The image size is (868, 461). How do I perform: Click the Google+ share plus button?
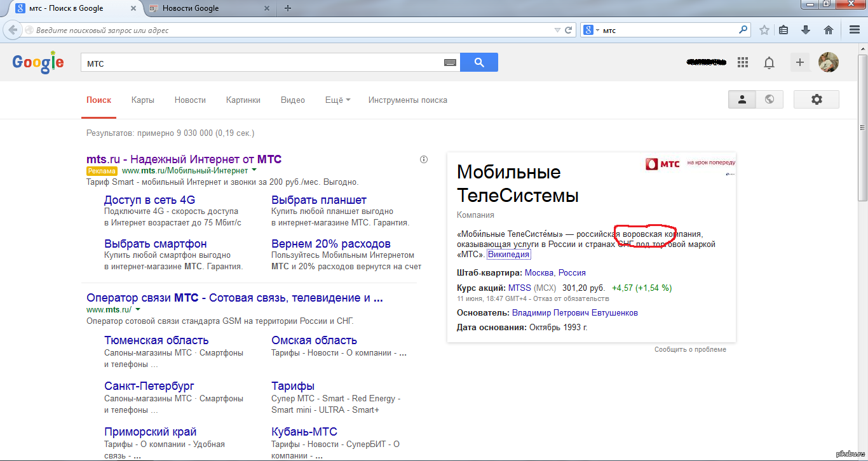pyautogui.click(x=800, y=62)
